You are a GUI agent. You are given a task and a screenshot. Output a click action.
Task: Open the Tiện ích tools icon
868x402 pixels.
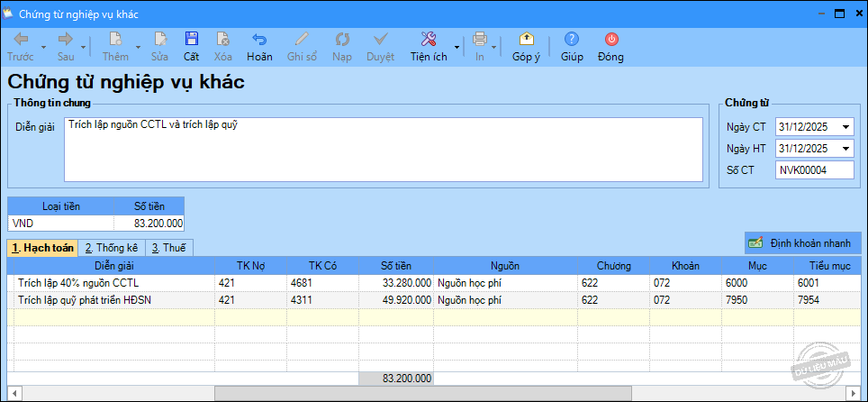pyautogui.click(x=428, y=40)
